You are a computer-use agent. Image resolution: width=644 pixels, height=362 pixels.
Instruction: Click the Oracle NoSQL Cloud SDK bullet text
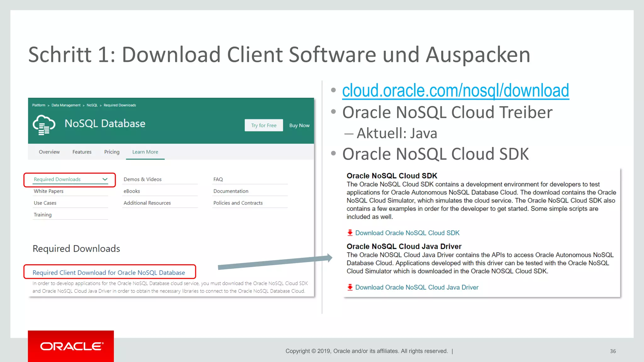click(436, 154)
